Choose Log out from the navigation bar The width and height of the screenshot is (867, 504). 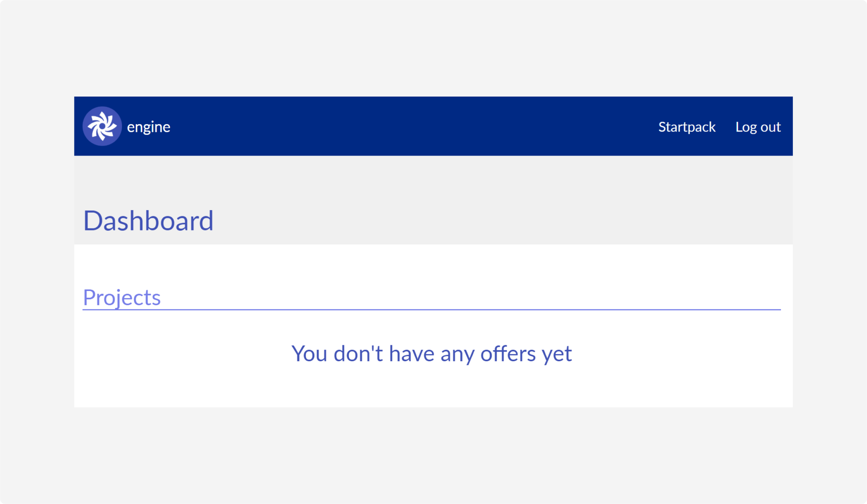[758, 127]
